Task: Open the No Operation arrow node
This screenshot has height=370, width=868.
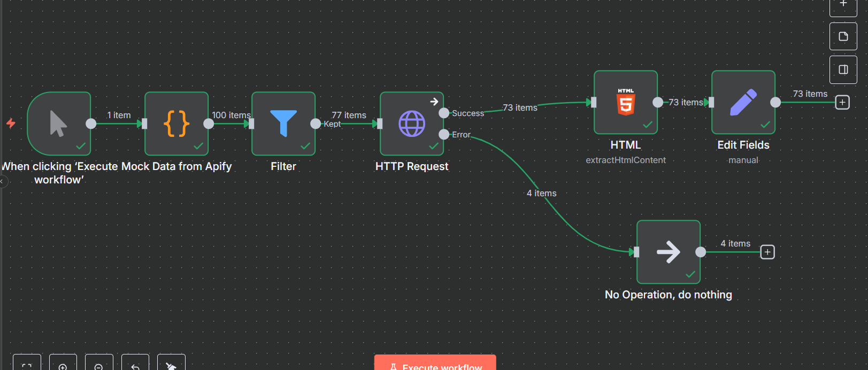Action: tap(669, 252)
